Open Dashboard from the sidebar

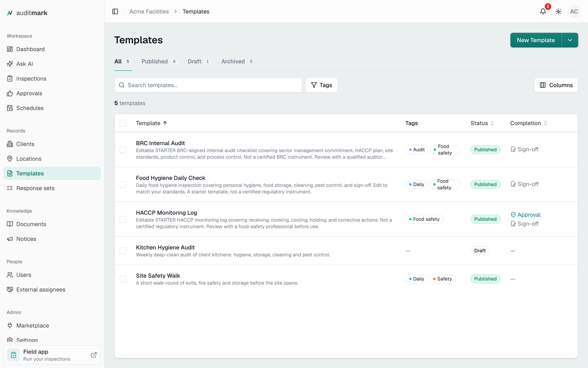pyautogui.click(x=52, y=49)
